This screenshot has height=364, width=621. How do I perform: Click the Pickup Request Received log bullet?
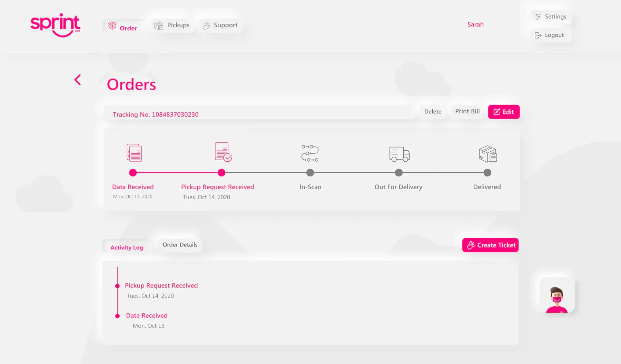pyautogui.click(x=117, y=286)
